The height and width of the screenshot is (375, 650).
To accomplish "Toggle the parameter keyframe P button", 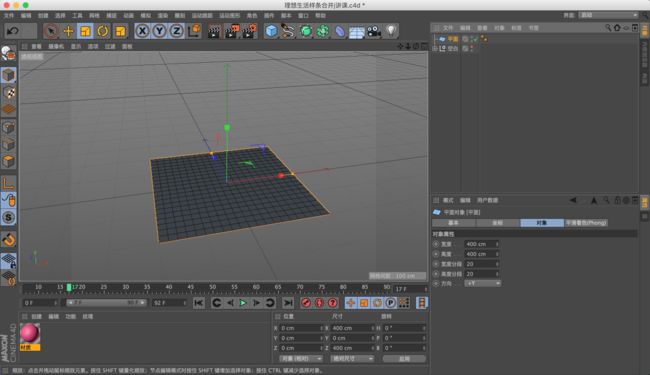I will [x=390, y=303].
